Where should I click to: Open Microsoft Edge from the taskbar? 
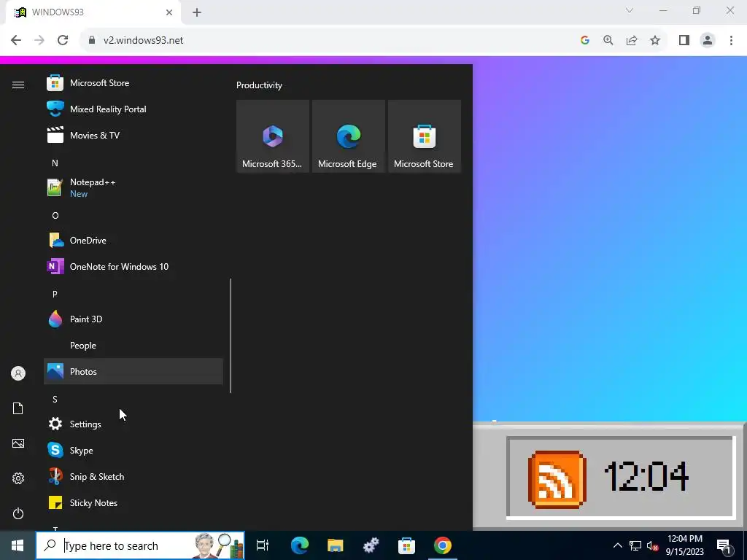click(x=300, y=545)
